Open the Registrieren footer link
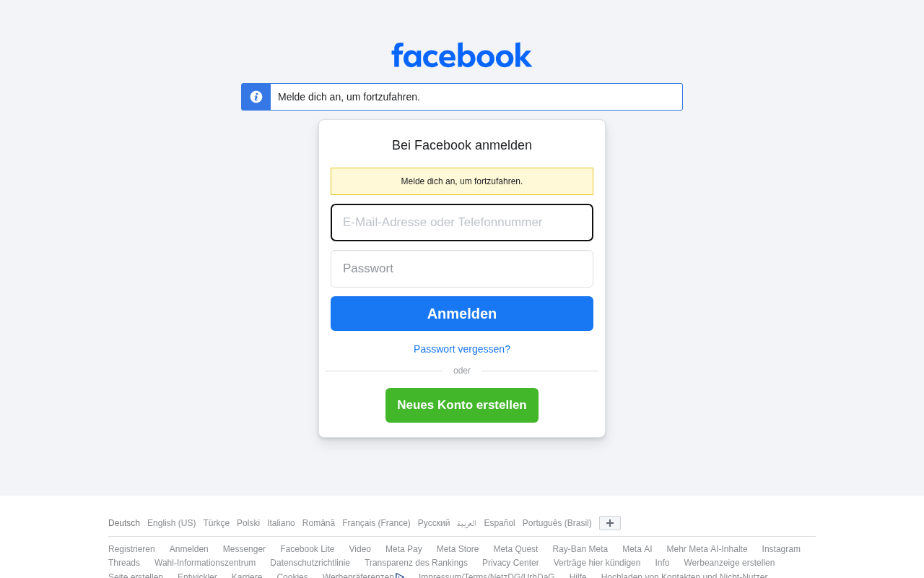Screen dimensions: 924x578 [x=131, y=549]
